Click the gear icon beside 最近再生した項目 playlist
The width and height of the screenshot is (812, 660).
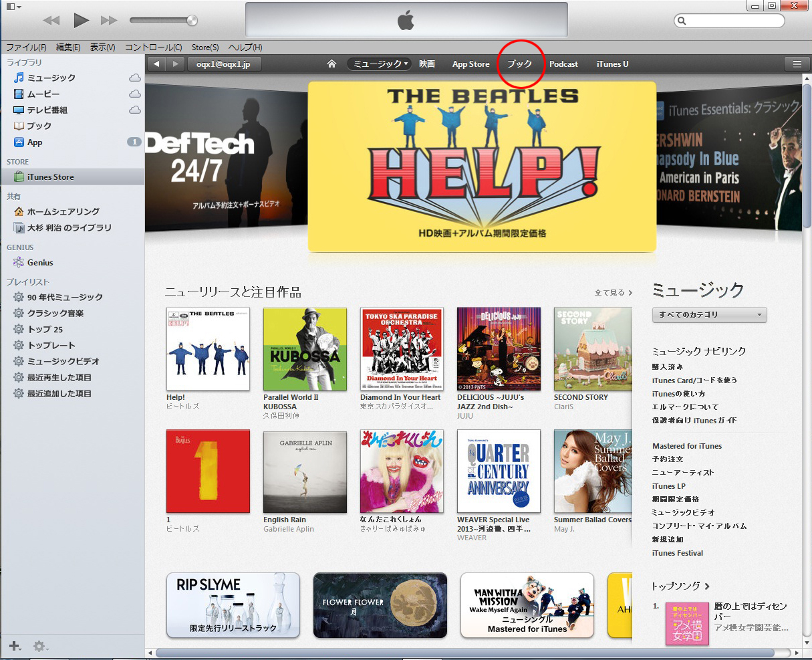coord(19,377)
